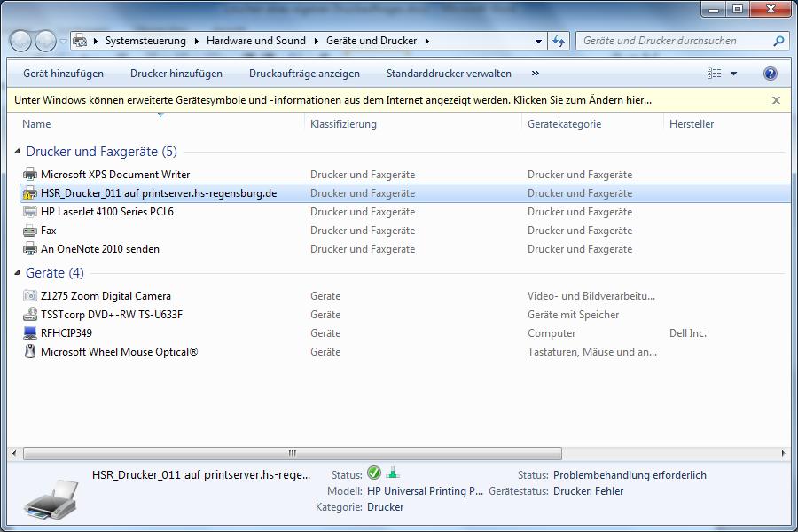Show more toolbar commands via double chevron
Viewport: 798px width, 532px height.
535,74
